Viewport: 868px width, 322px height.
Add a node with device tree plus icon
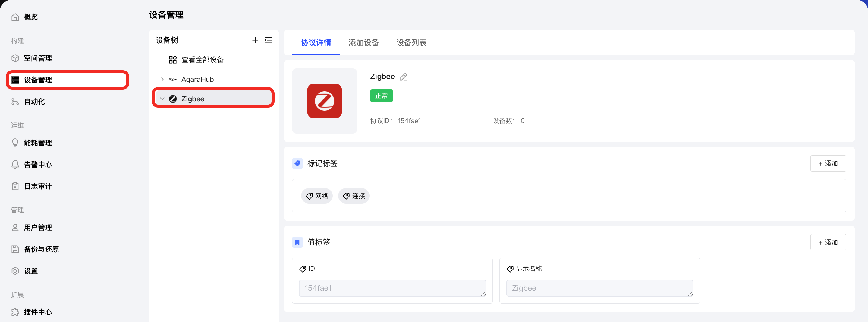click(255, 40)
